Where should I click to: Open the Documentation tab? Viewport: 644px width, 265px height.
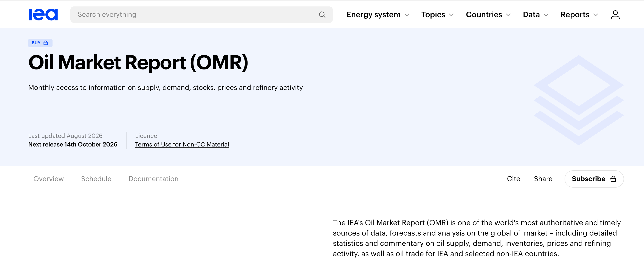pos(153,179)
